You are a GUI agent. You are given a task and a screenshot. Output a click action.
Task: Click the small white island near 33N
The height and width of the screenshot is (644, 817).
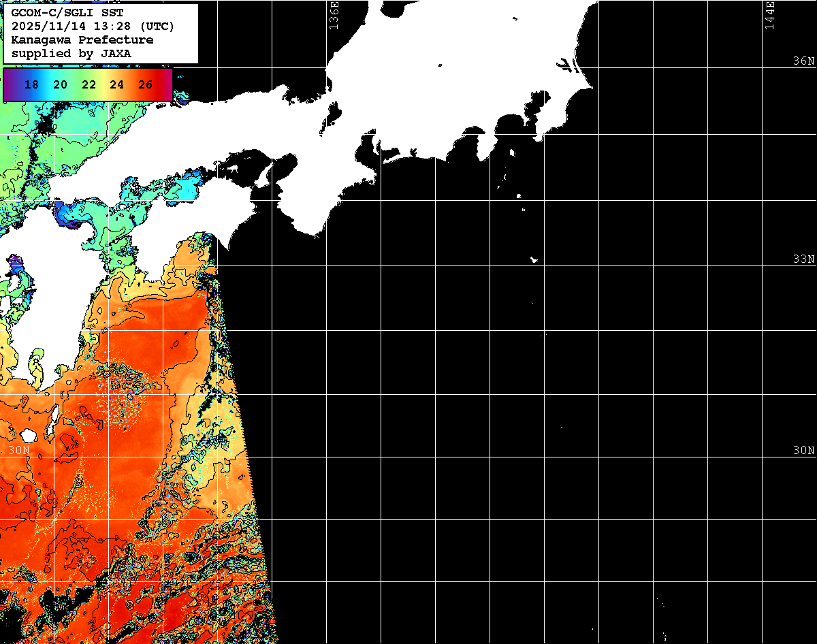(x=534, y=259)
